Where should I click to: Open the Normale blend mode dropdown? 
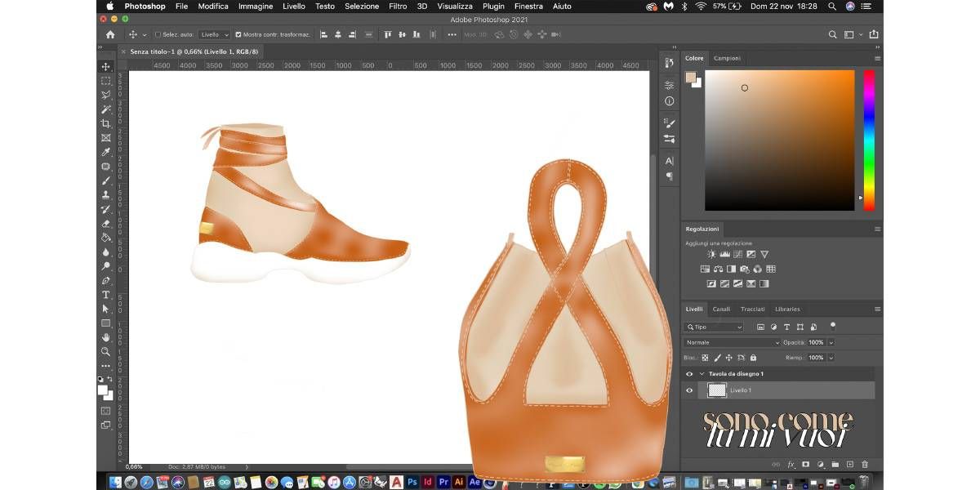pos(731,342)
